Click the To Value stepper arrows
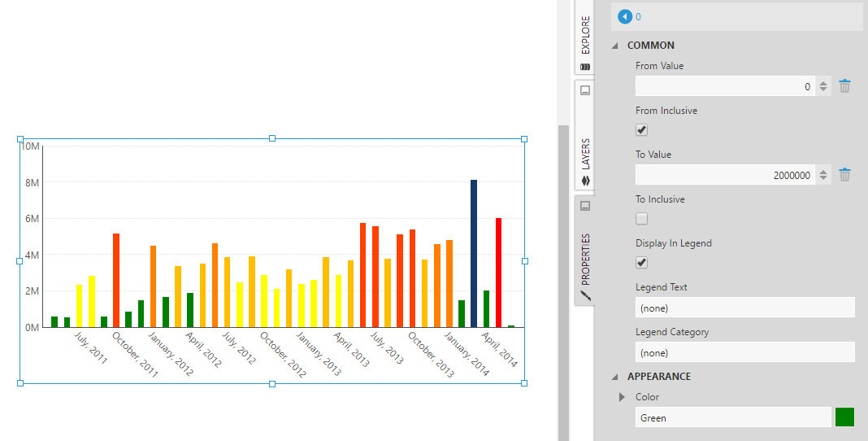Screen dimensions: 868x441 (x=823, y=175)
